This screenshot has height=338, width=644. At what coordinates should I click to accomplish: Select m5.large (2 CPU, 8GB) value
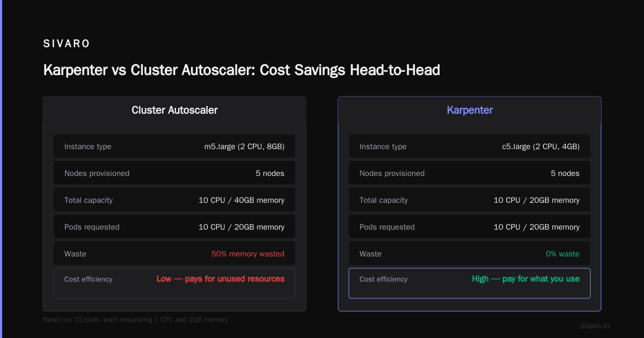[x=244, y=146]
